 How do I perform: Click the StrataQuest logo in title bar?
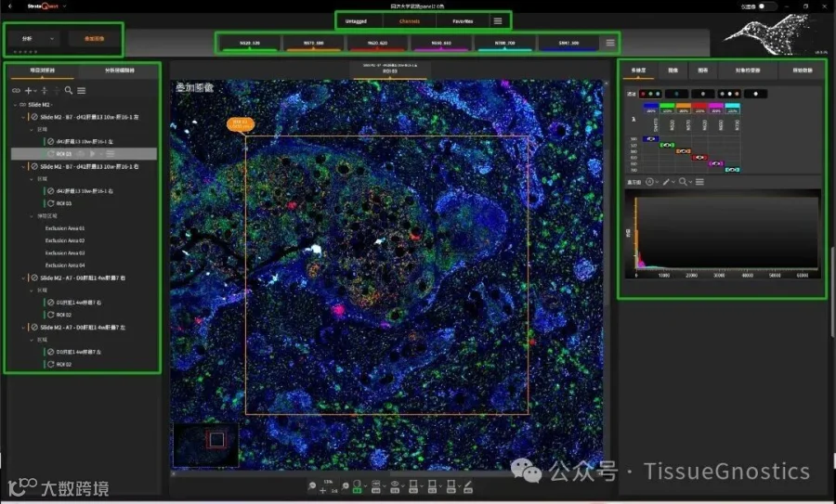click(43, 6)
